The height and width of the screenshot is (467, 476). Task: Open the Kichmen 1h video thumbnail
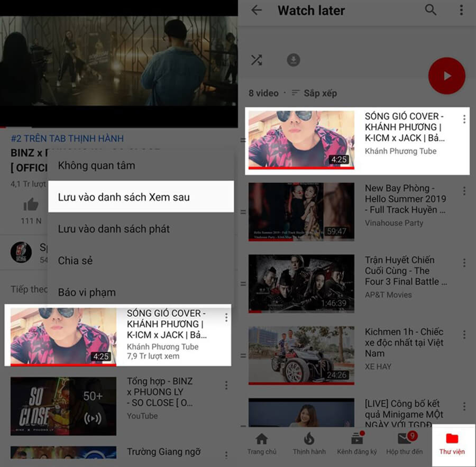[x=301, y=355]
